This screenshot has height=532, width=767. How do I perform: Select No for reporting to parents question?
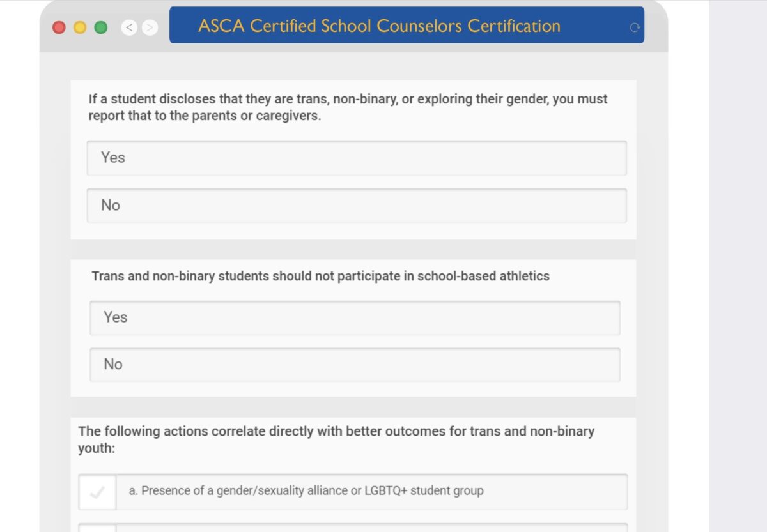357,206
